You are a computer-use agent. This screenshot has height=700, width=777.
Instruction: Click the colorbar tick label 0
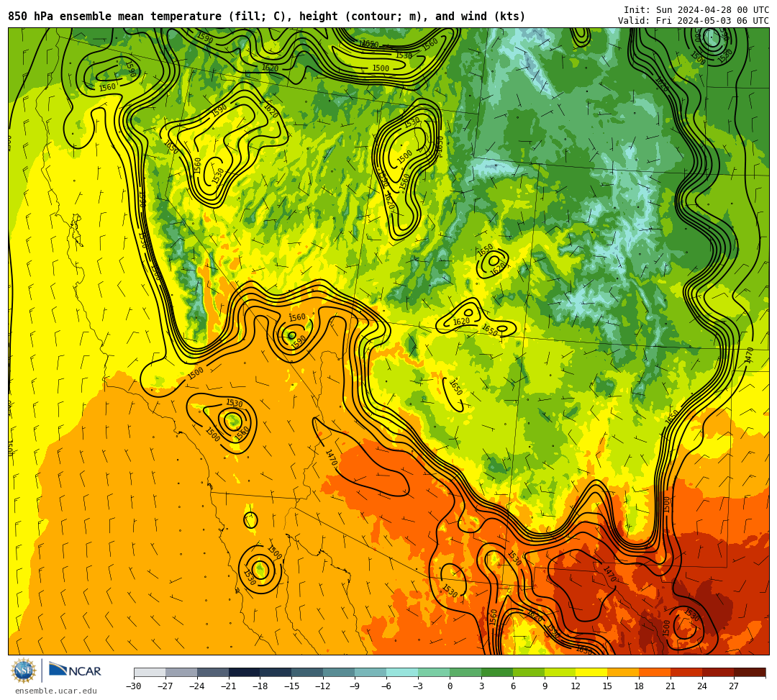[450, 686]
